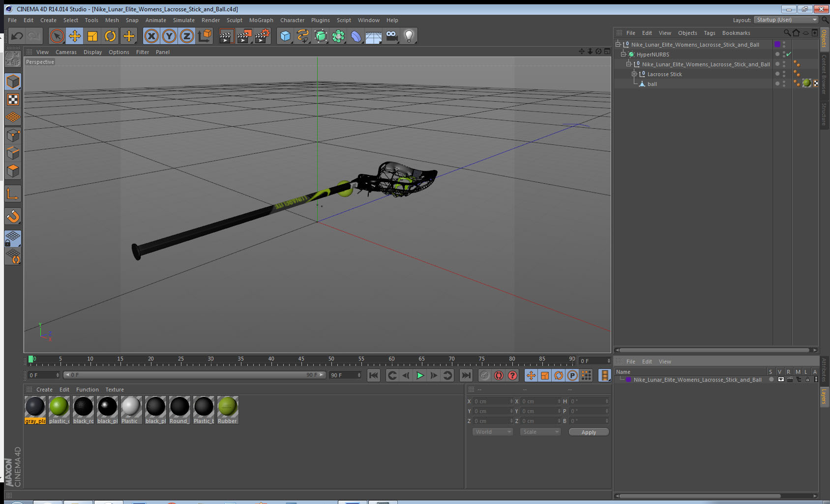The height and width of the screenshot is (504, 830).
Task: Select Make Editable icon in left toolbar
Action: [13, 59]
